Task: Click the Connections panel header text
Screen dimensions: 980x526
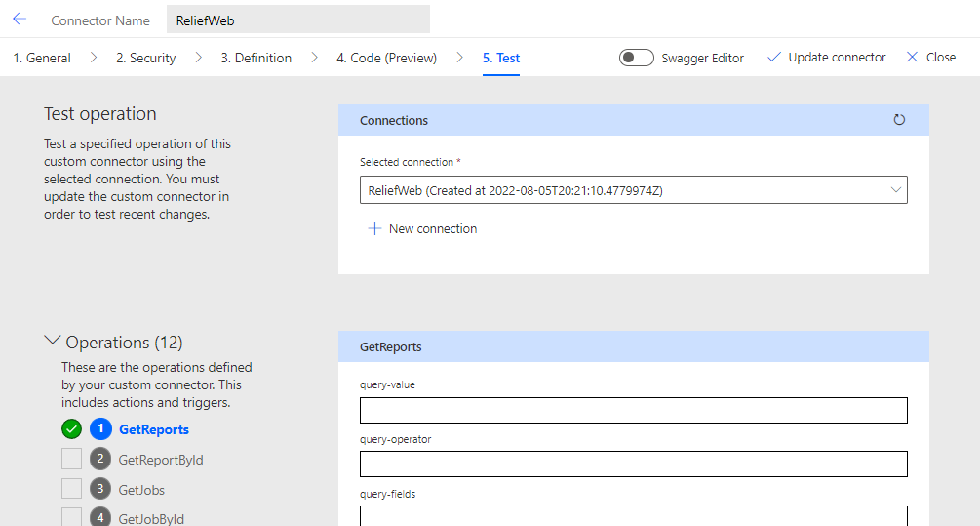Action: click(394, 121)
